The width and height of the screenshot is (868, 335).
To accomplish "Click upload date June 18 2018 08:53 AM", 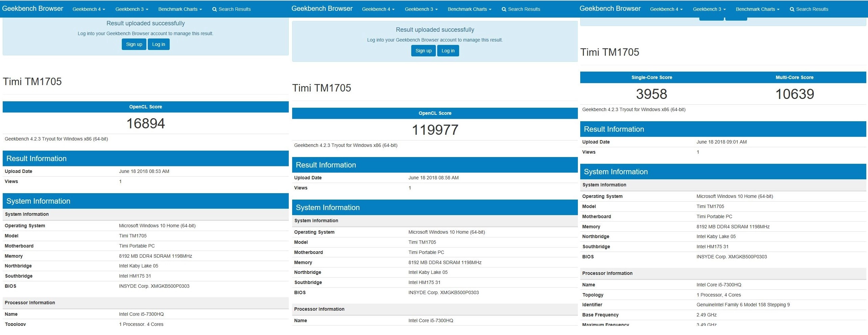I will tap(144, 171).
